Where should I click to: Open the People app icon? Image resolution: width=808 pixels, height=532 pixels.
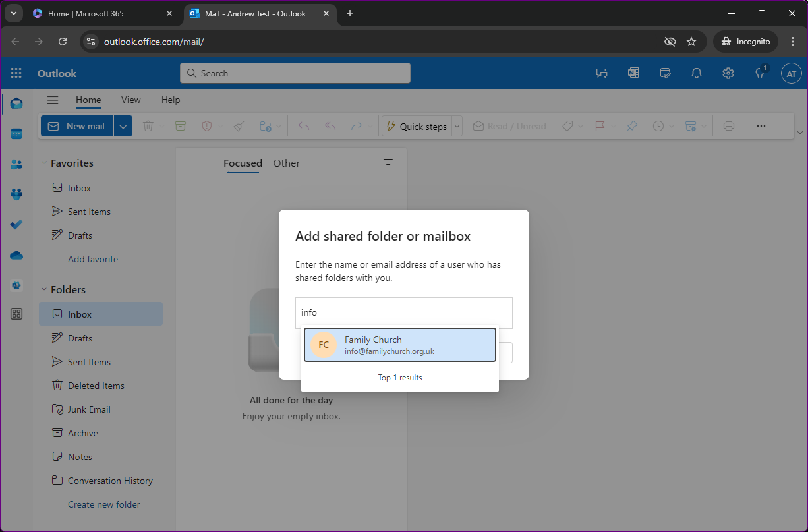click(16, 164)
